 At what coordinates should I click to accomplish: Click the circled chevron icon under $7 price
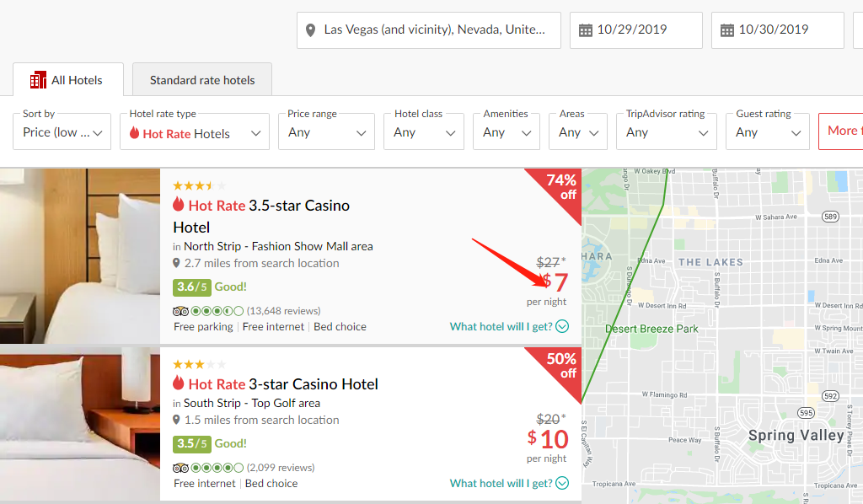point(562,326)
